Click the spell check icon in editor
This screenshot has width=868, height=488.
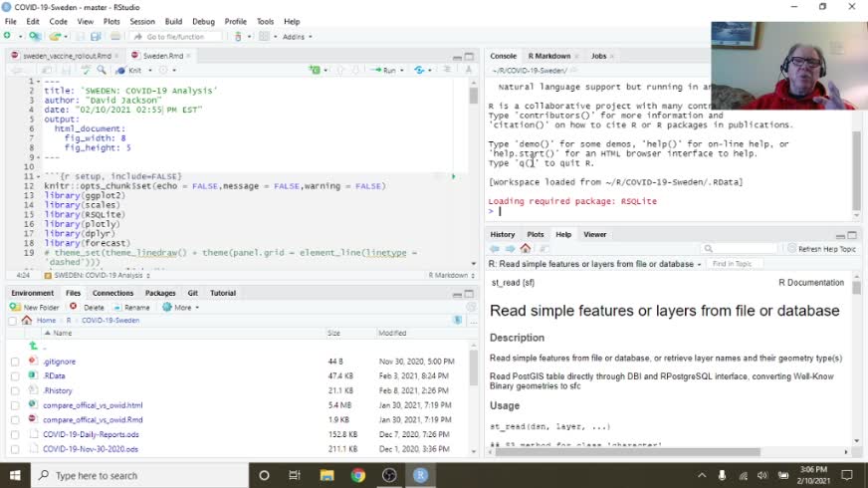click(x=86, y=70)
